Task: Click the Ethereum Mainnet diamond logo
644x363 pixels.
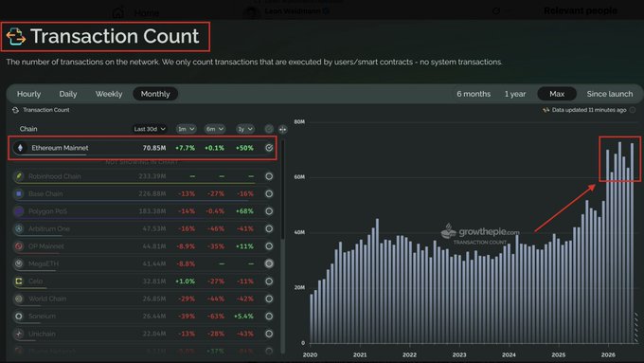Action: point(20,148)
